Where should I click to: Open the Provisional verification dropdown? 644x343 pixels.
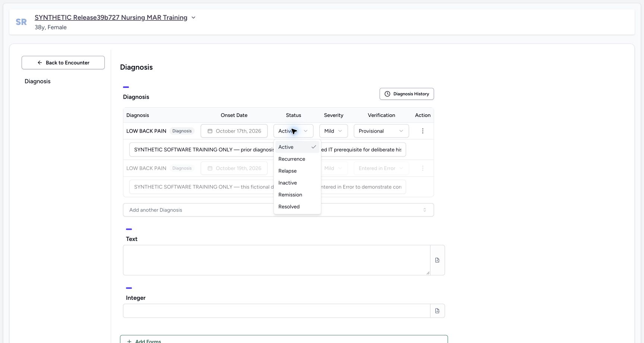381,131
